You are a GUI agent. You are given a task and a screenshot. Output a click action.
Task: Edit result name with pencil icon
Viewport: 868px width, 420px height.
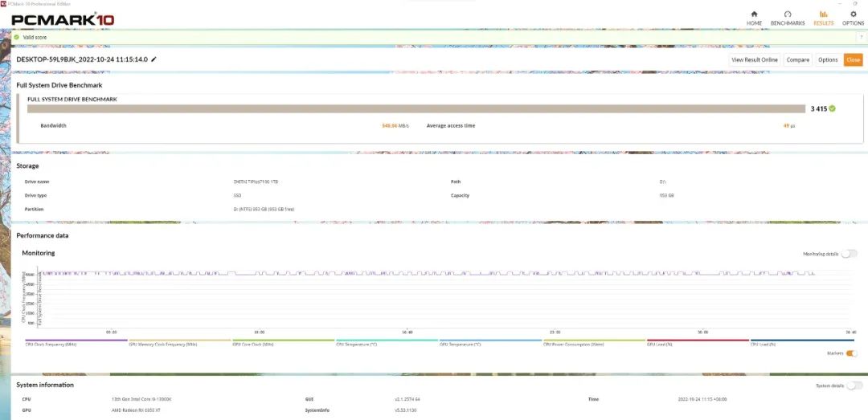click(154, 59)
